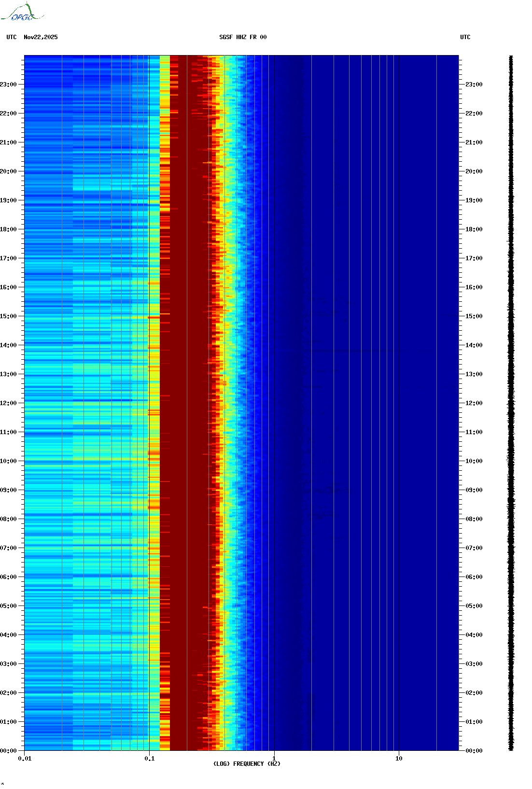
Task: Click the SGSF HHZ FR 00 station title
Action: (x=243, y=37)
